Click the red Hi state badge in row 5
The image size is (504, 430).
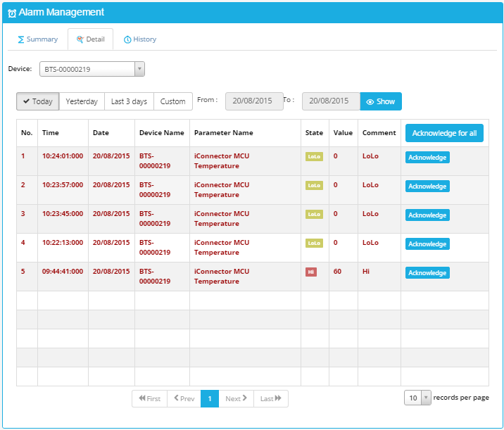point(311,272)
